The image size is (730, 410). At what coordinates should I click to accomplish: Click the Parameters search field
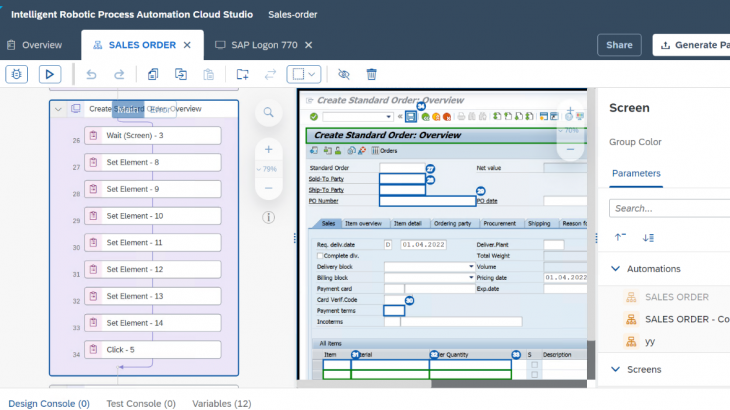[x=670, y=208]
